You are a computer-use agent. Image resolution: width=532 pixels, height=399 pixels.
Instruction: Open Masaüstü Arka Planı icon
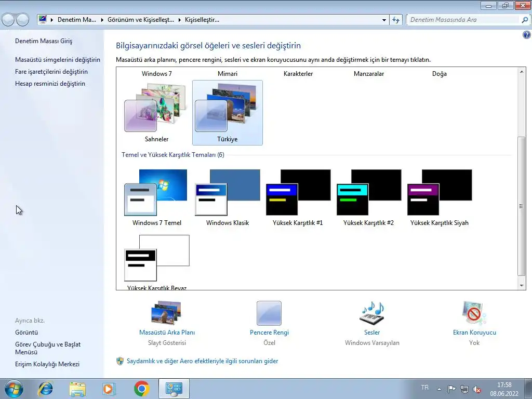(x=167, y=313)
